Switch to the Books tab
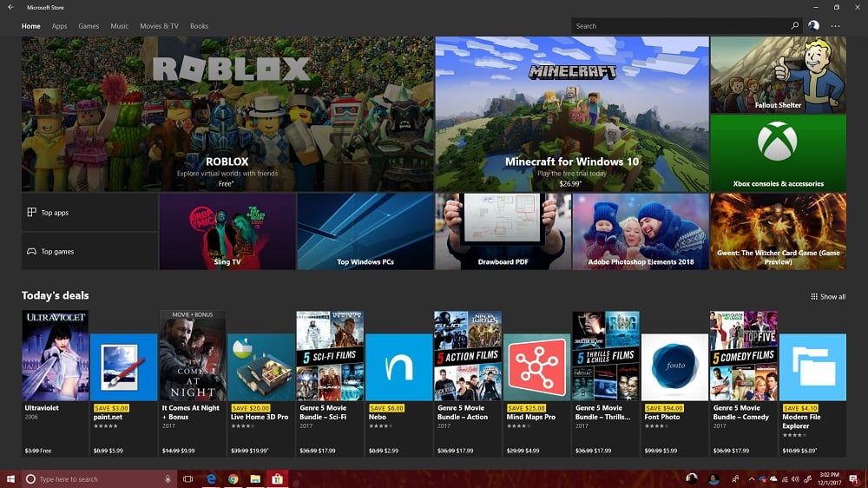 coord(200,26)
